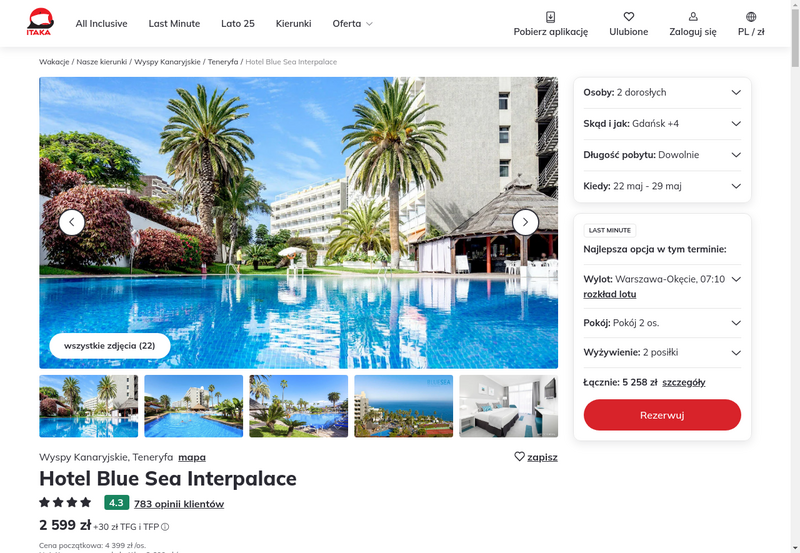Open wszystkie zdjęcia (22) gallery

click(x=110, y=346)
